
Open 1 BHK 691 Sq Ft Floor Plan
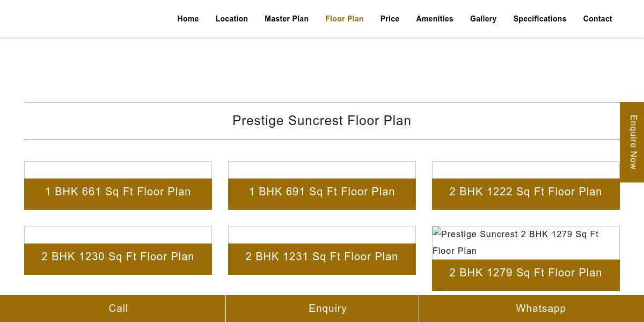[322, 192]
